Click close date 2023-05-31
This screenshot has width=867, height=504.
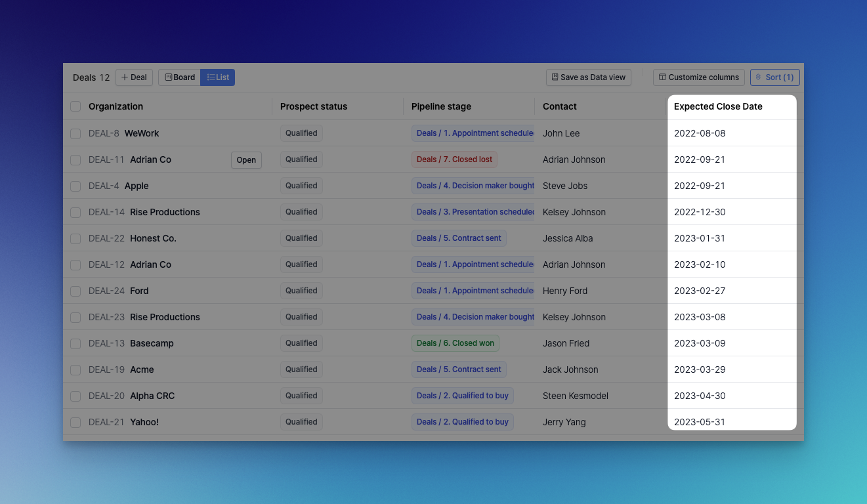[700, 422]
